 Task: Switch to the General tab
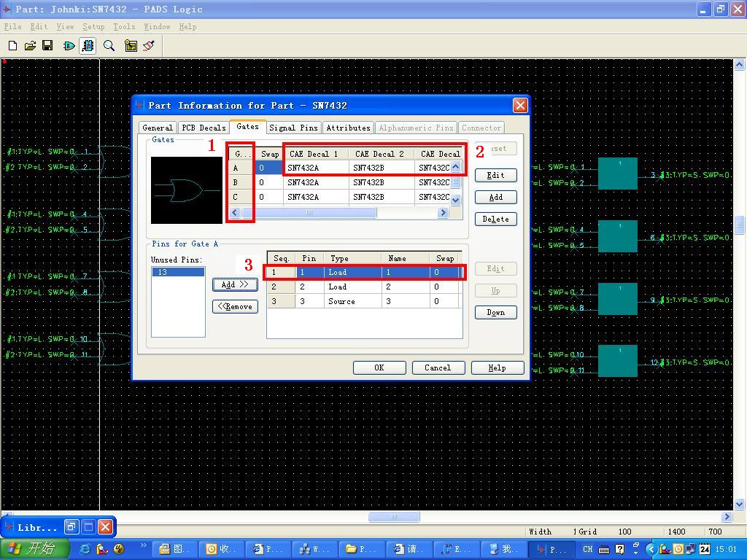158,128
